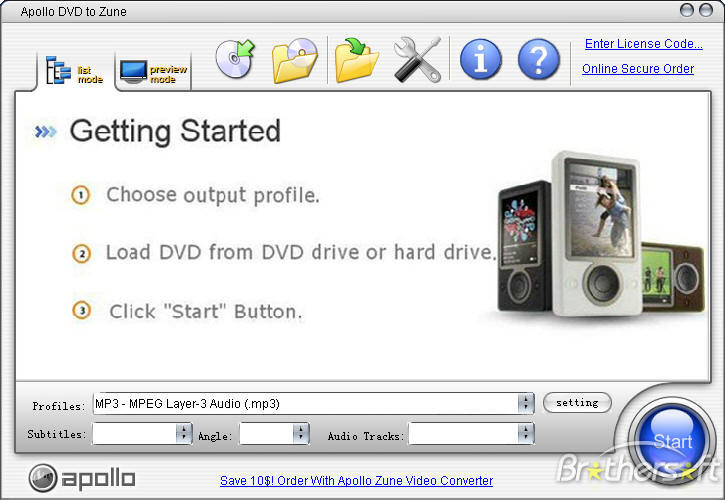Load DVD from disc drive icon

click(235, 59)
